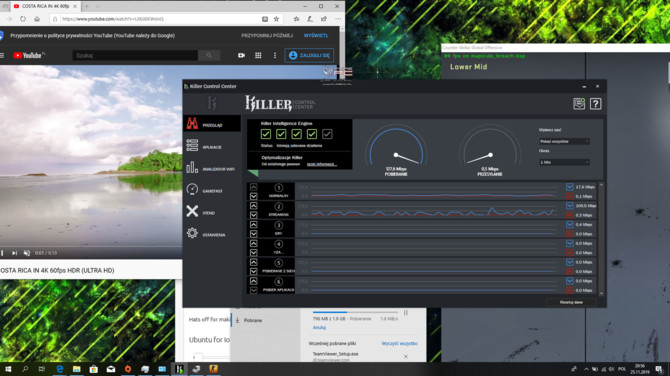Click Przypomnij później in the privacy banner
The width and height of the screenshot is (670, 376).
(267, 35)
